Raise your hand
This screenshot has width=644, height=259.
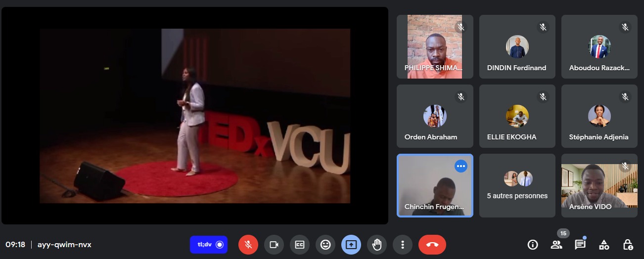(x=377, y=244)
